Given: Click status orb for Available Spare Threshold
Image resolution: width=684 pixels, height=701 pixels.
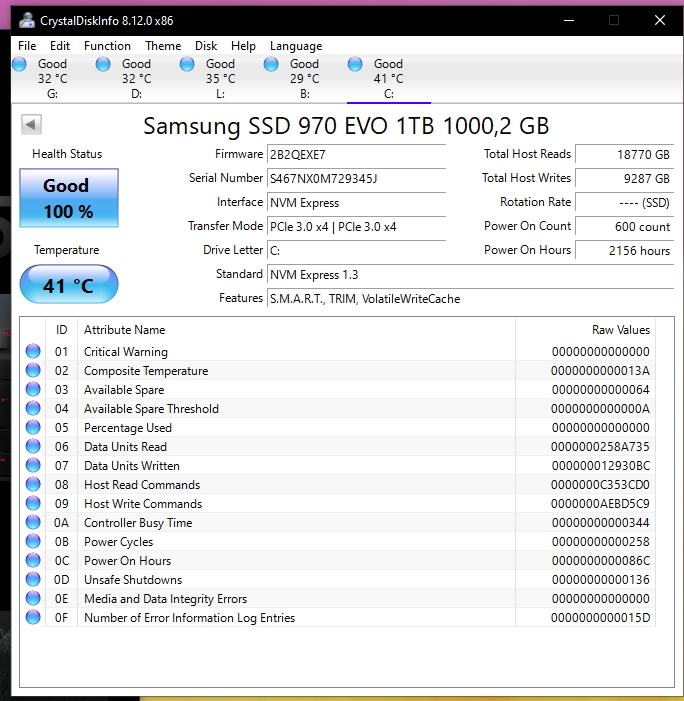Looking at the screenshot, I should pyautogui.click(x=33, y=408).
